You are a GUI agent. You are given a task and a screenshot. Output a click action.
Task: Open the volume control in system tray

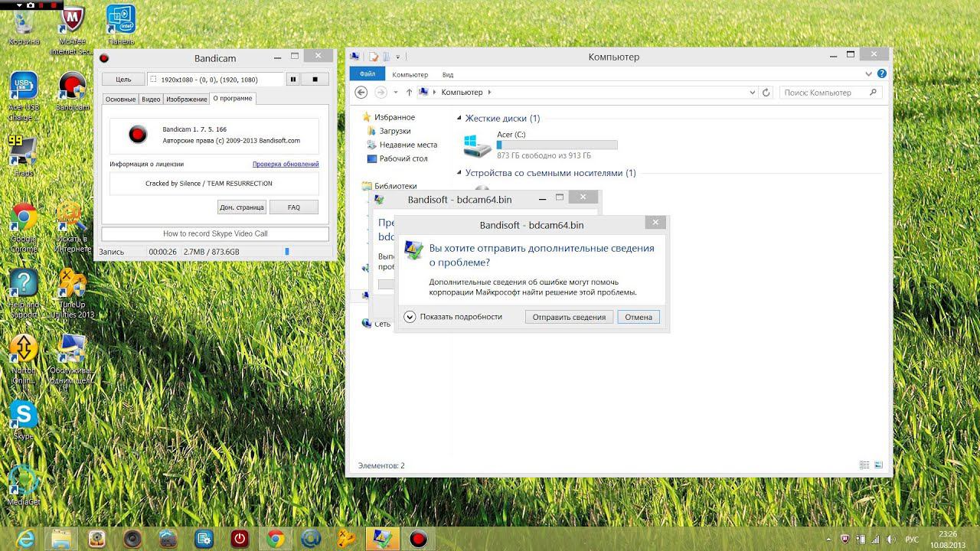892,539
